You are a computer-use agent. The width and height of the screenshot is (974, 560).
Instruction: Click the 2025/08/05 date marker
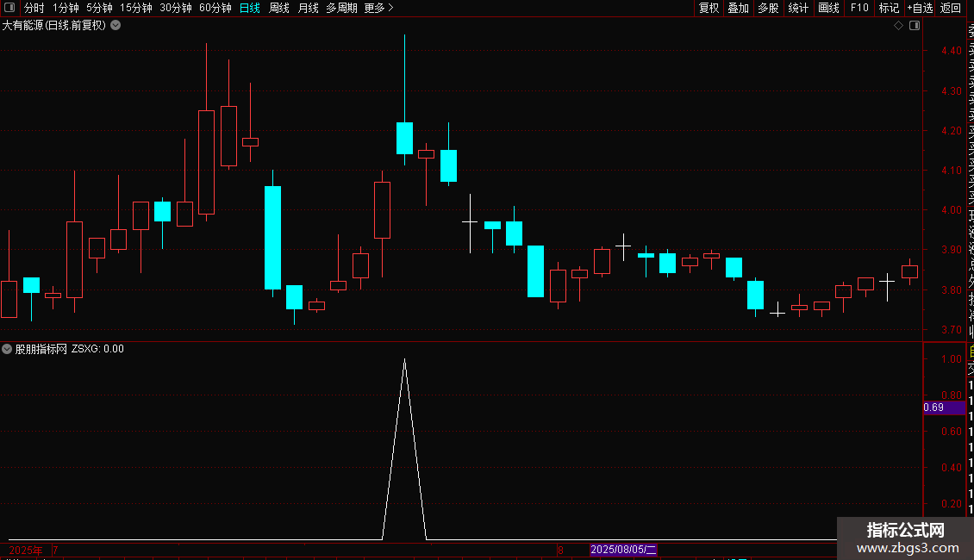[x=623, y=550]
